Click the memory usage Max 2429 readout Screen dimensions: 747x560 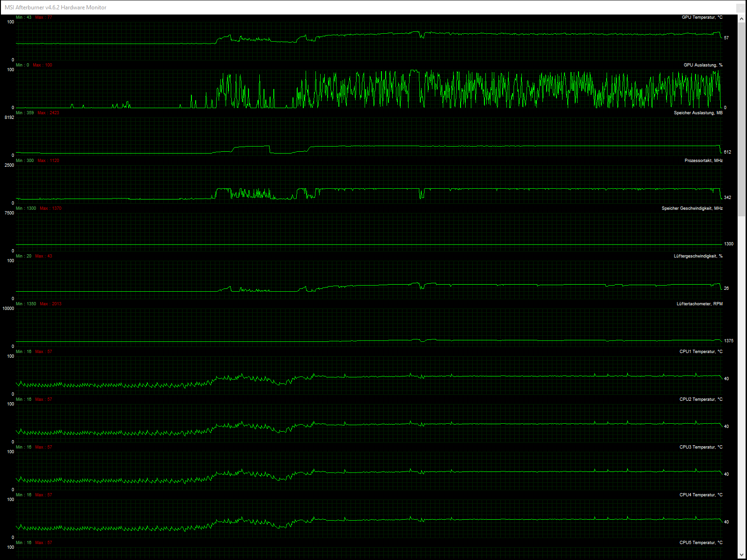click(48, 113)
